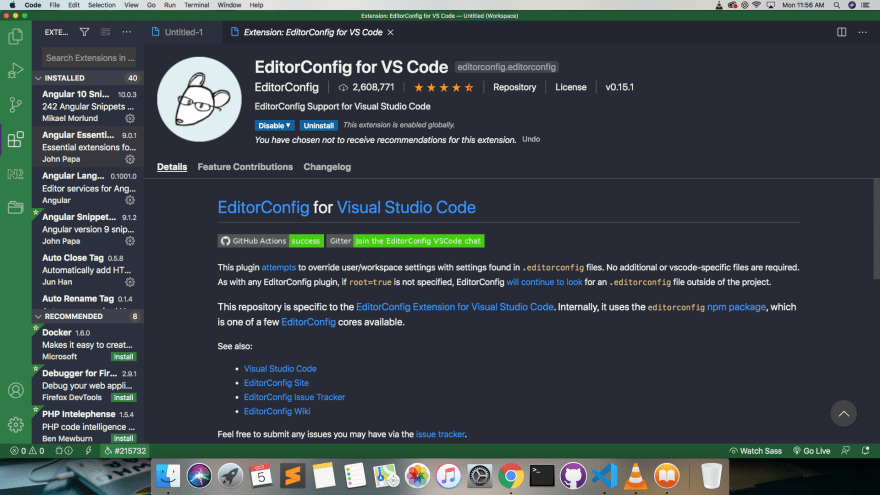880x495 pixels.
Task: Switch to Feature Contributions tab
Action: click(245, 167)
